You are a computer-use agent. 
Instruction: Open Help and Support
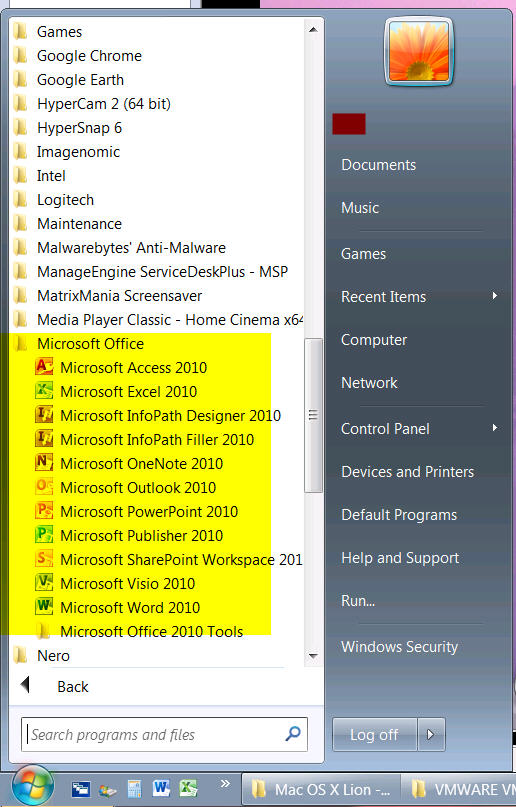pyautogui.click(x=400, y=558)
